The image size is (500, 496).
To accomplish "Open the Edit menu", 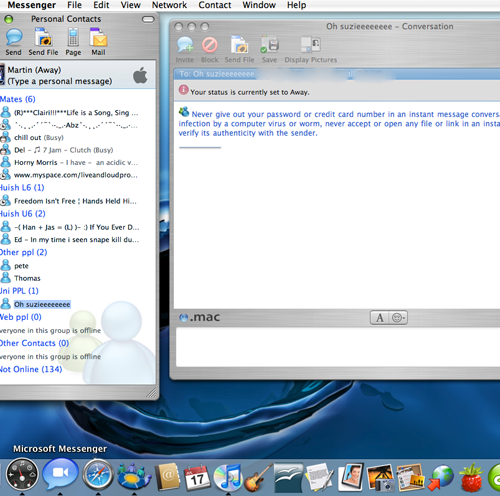I will click(101, 5).
